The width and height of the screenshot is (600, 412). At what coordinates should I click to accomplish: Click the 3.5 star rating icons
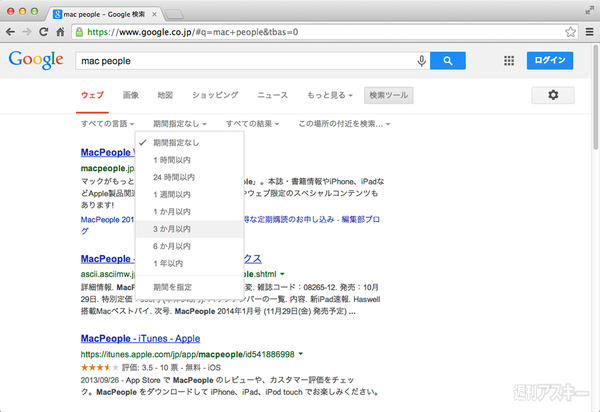coord(99,368)
